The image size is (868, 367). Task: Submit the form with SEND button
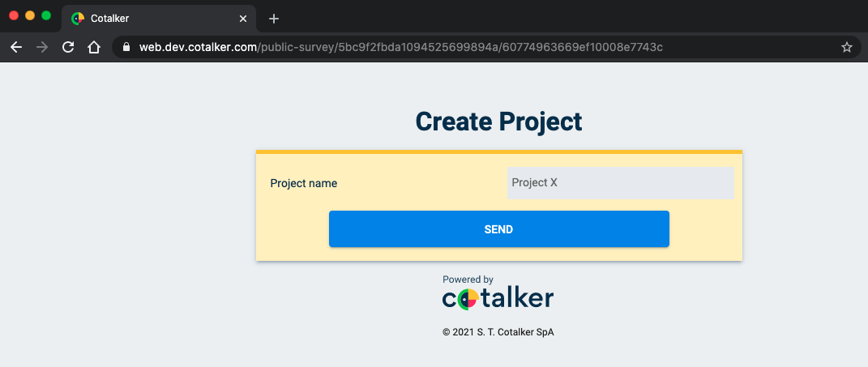(x=498, y=228)
